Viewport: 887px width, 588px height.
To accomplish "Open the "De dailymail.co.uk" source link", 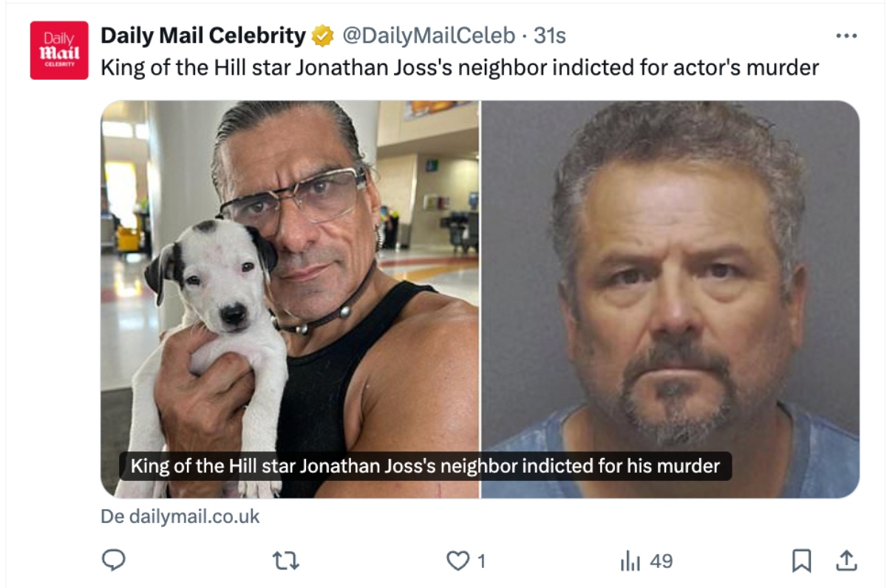I will pyautogui.click(x=180, y=516).
